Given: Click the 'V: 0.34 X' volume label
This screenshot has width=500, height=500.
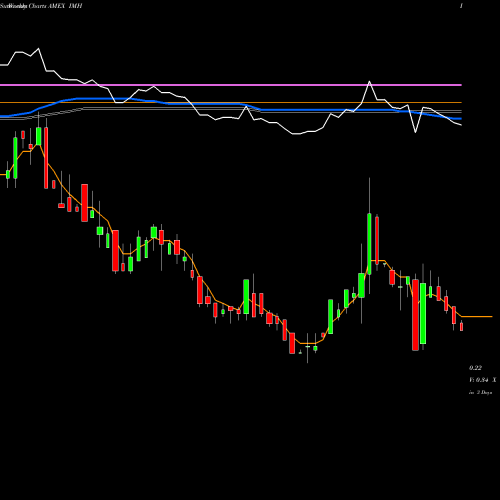Looking at the screenshot, I should click(x=483, y=380).
